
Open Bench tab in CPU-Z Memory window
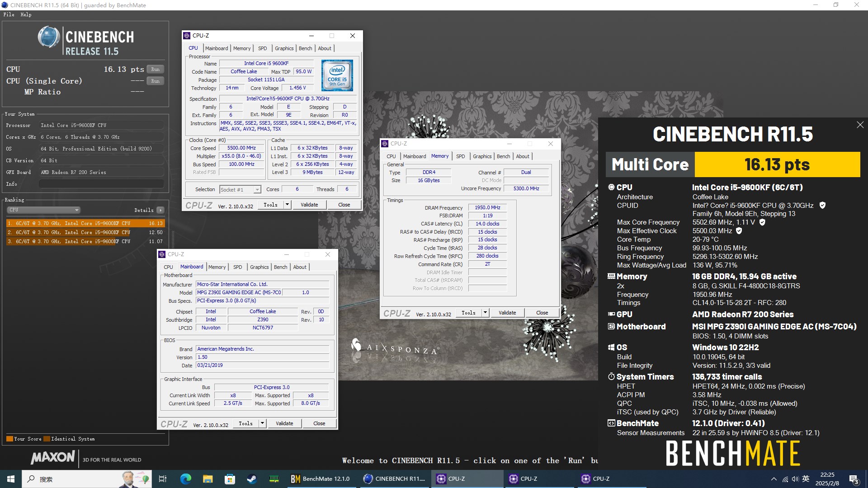click(x=503, y=156)
